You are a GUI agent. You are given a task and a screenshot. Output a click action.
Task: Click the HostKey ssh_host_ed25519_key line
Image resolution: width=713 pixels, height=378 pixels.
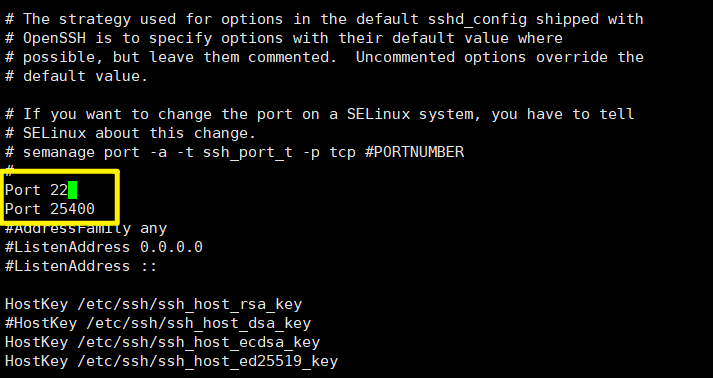(171, 361)
